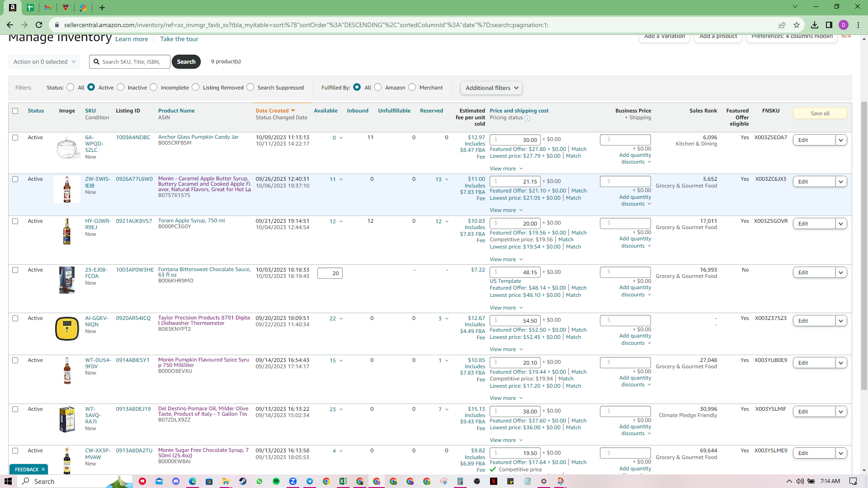Share this page via the share icon

782,25
